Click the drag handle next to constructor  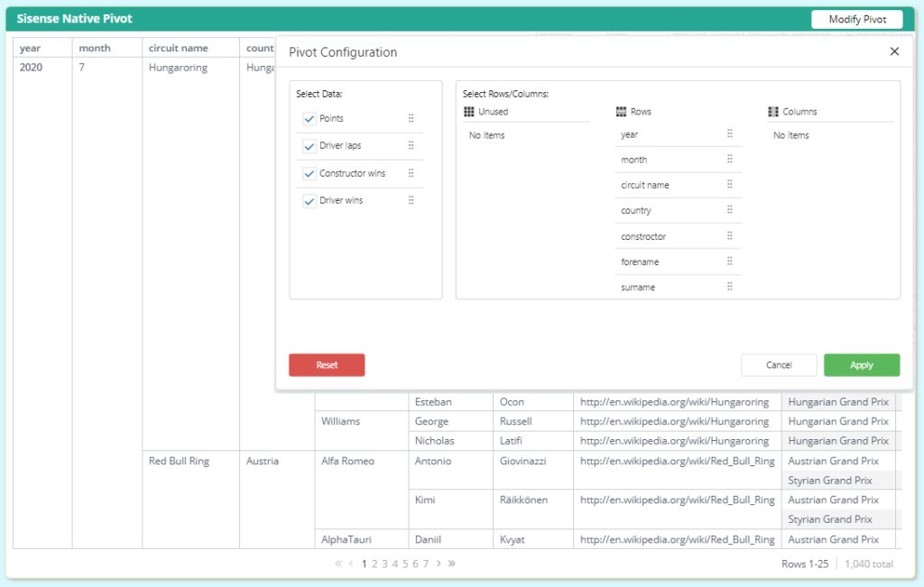(729, 236)
